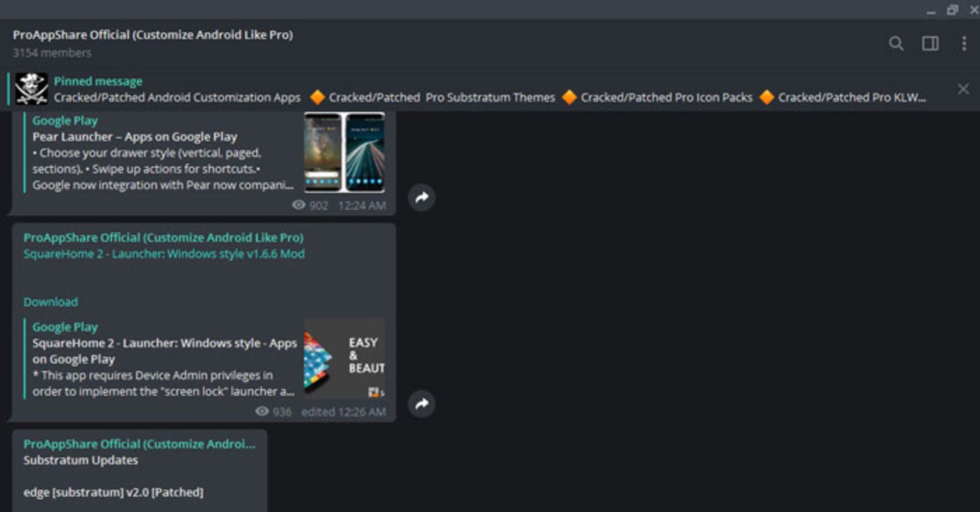Click sender name on Substratum Updates message
The image size is (980, 512).
(139, 444)
